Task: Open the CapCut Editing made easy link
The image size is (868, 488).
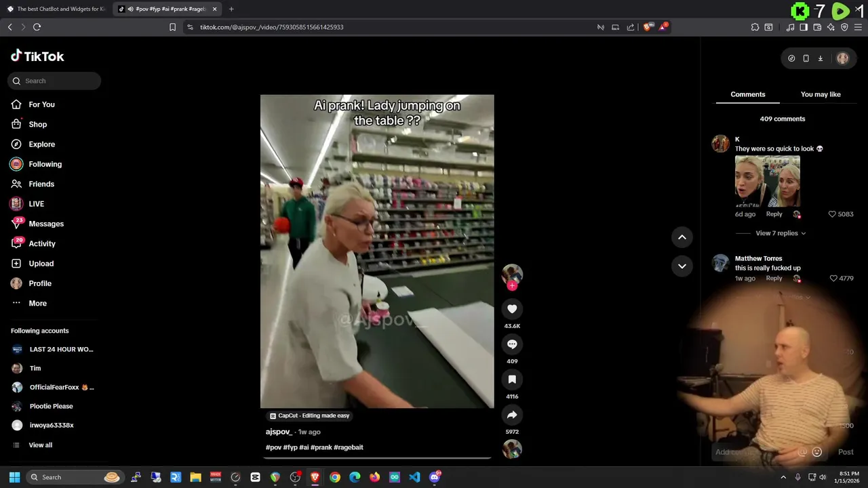Action: pyautogui.click(x=309, y=415)
